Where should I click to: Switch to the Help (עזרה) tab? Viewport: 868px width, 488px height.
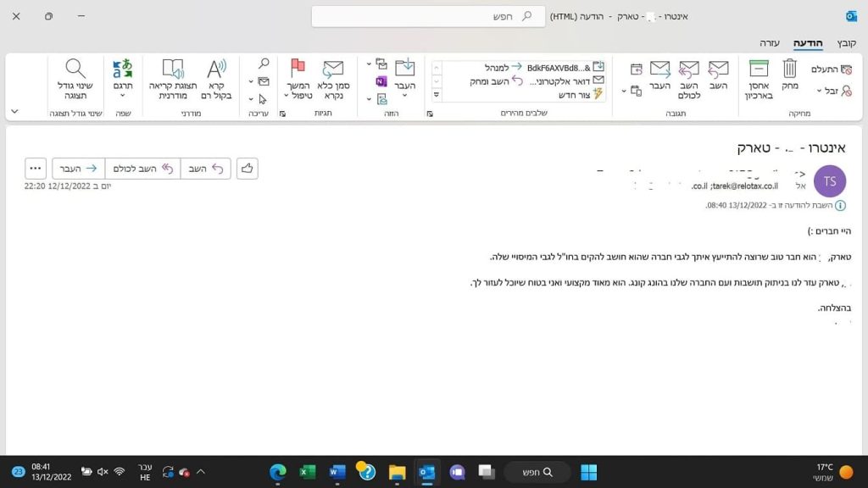pyautogui.click(x=769, y=42)
